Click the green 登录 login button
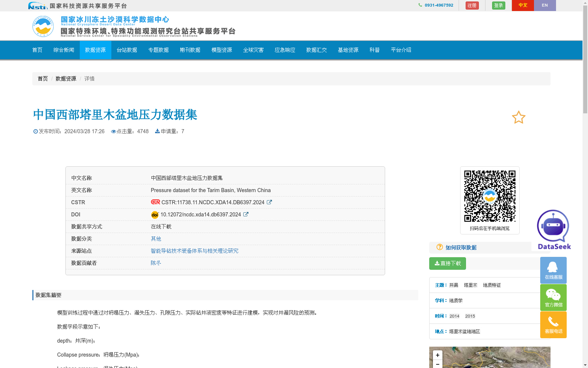588x368 pixels. [498, 6]
